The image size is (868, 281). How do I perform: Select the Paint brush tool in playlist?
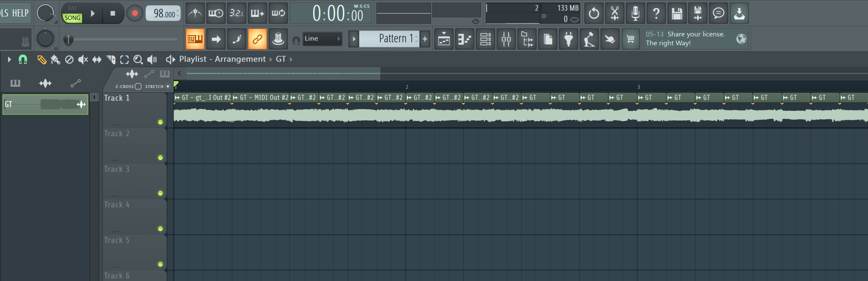point(56,60)
